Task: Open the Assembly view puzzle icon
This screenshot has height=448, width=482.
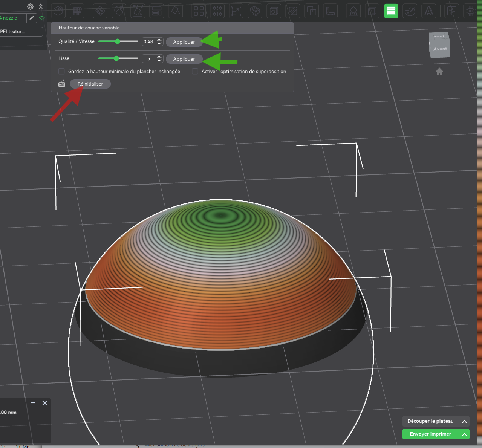Action: pyautogui.click(x=452, y=11)
